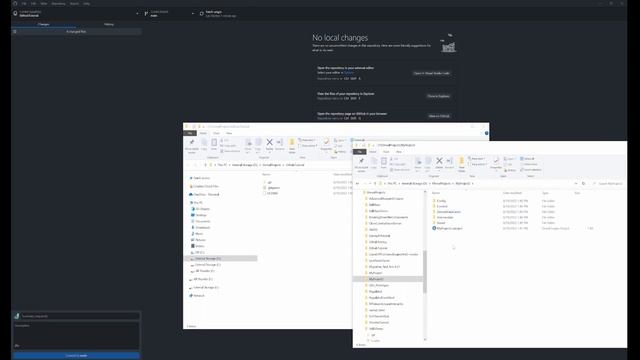Click the commit Description text area
640x360 pixels.
coord(76,336)
